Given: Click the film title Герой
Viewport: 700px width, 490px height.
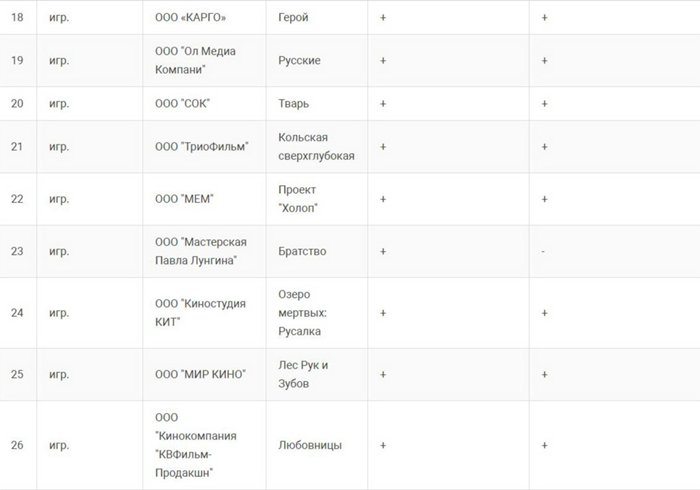Looking at the screenshot, I should pyautogui.click(x=293, y=17).
